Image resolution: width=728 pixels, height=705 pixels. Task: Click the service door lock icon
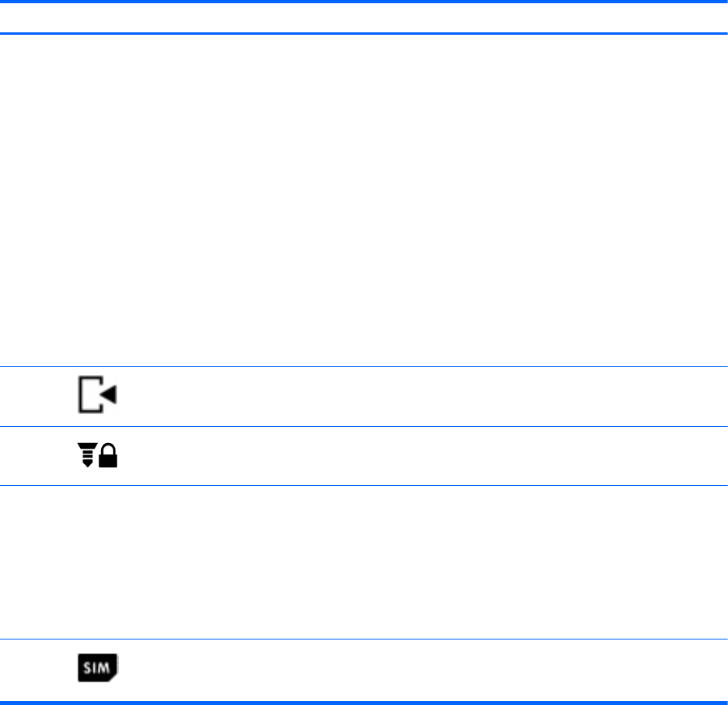click(x=97, y=456)
